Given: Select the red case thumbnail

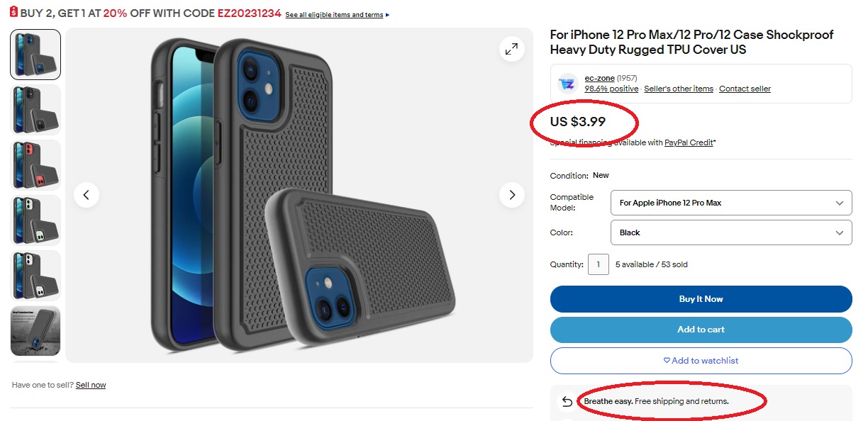Looking at the screenshot, I should 35,165.
